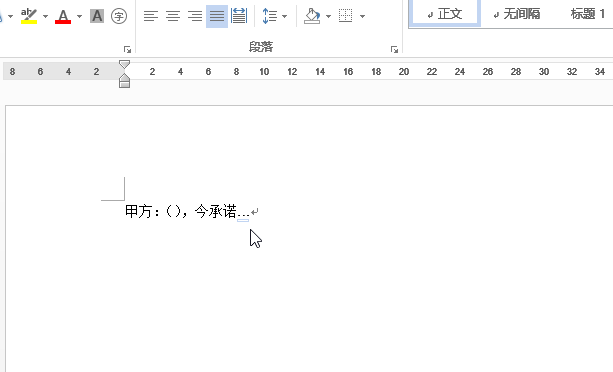Align text left
Viewport: 613px width, 372px height.
coord(151,16)
